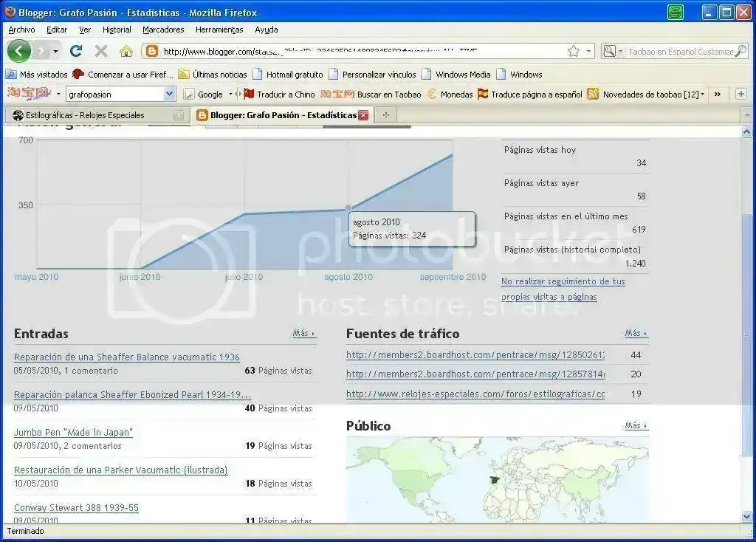Click No realizar seguimiento de tus propias visitas link
Image resolution: width=756 pixels, height=542 pixels.
click(563, 289)
